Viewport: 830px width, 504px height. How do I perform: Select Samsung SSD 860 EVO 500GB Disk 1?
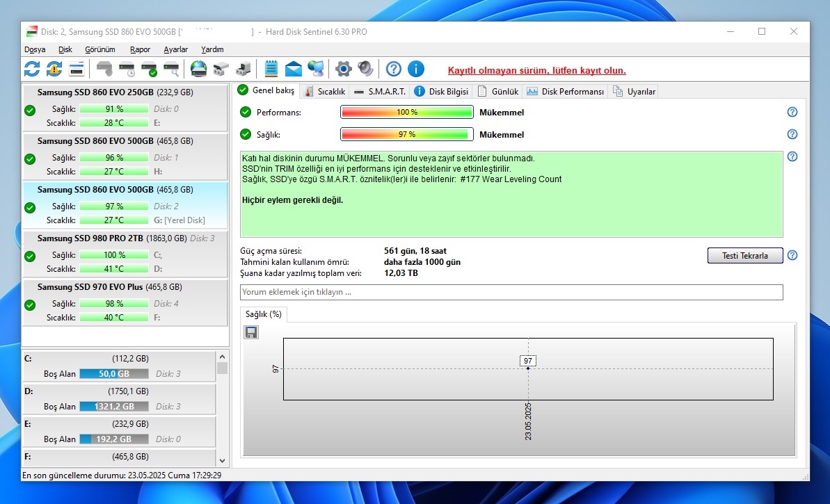pyautogui.click(x=125, y=156)
